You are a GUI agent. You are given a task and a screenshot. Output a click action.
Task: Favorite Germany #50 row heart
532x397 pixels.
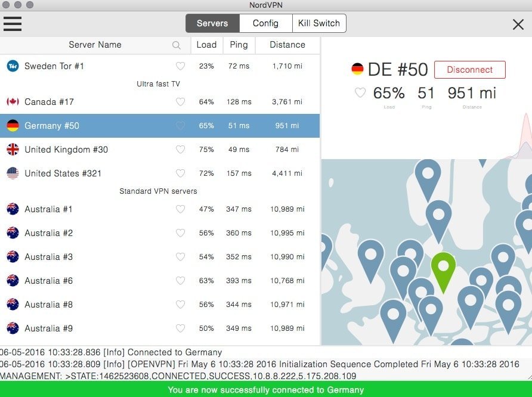(x=180, y=125)
